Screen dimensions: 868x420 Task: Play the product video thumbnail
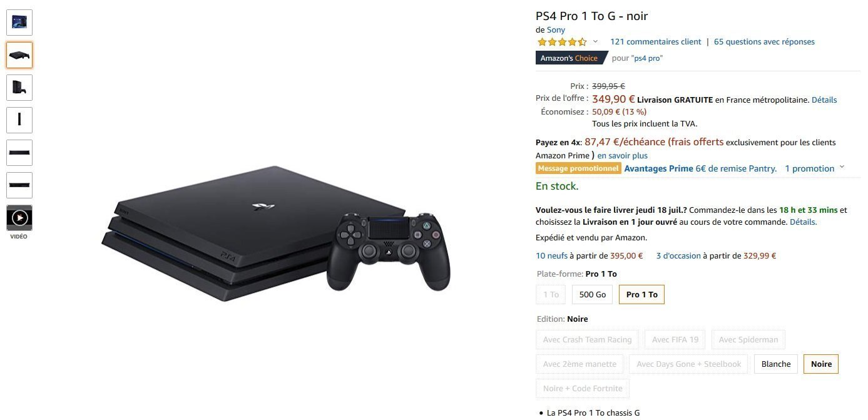point(19,218)
